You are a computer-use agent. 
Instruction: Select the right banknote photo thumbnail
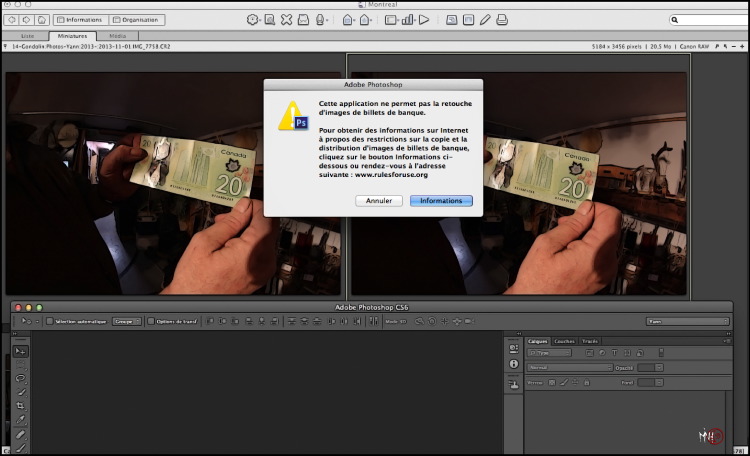click(x=518, y=183)
